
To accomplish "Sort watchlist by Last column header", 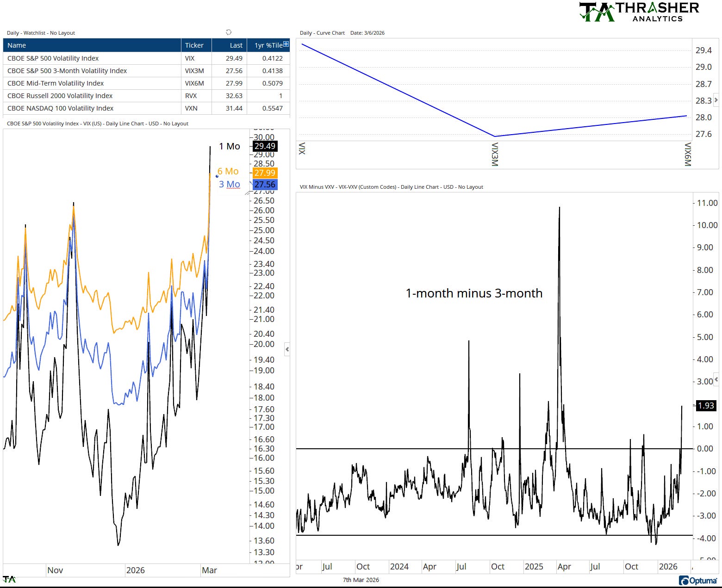I will [229, 45].
